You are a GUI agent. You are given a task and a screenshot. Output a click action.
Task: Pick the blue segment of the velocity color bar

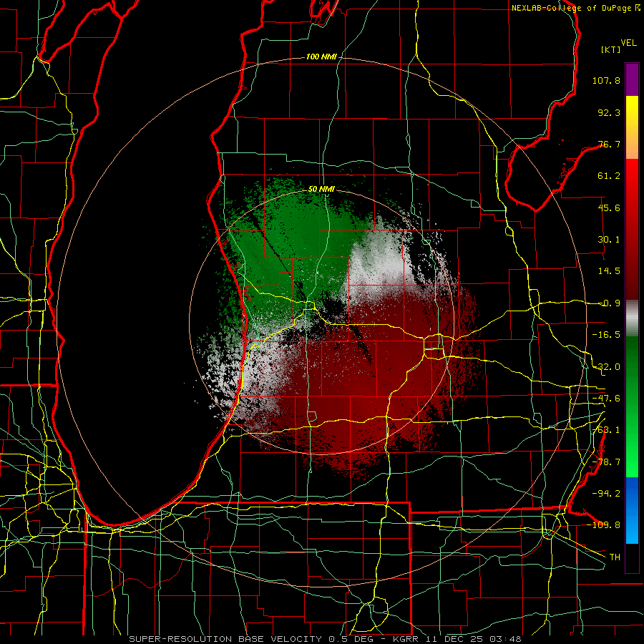pos(632,510)
